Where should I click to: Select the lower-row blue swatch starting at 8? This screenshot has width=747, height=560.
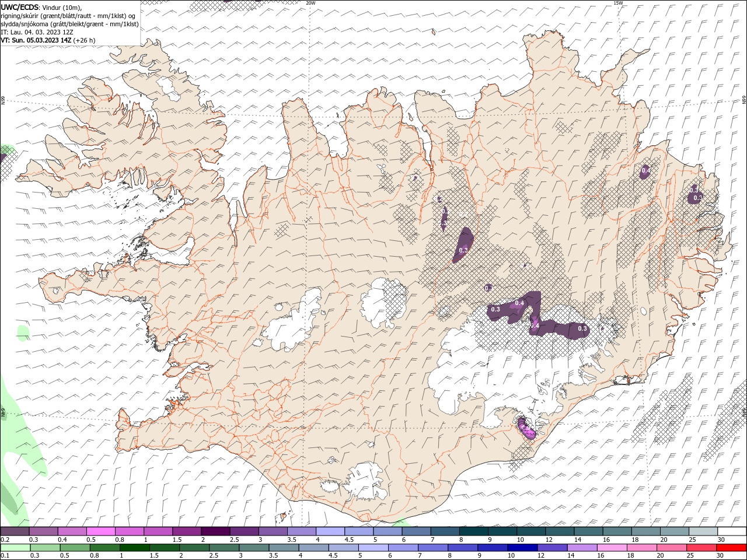point(463,548)
